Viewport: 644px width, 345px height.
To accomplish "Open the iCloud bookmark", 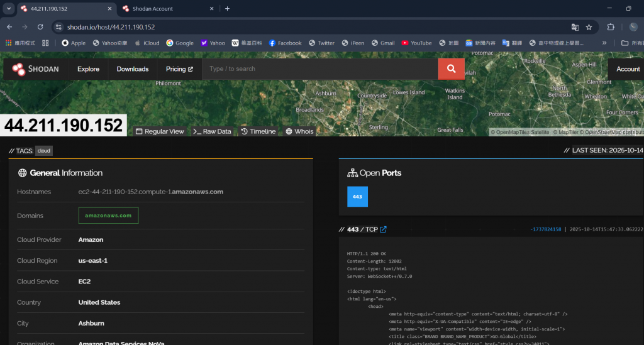I will click(147, 43).
